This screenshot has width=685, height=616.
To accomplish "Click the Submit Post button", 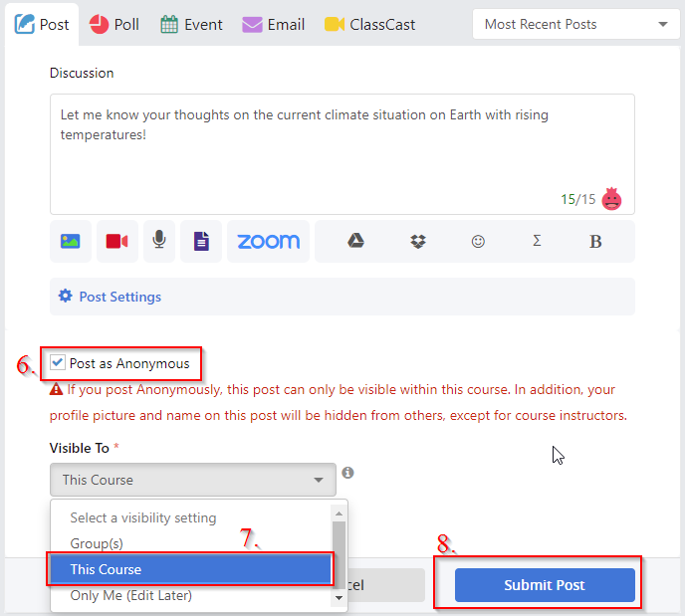I will [545, 585].
